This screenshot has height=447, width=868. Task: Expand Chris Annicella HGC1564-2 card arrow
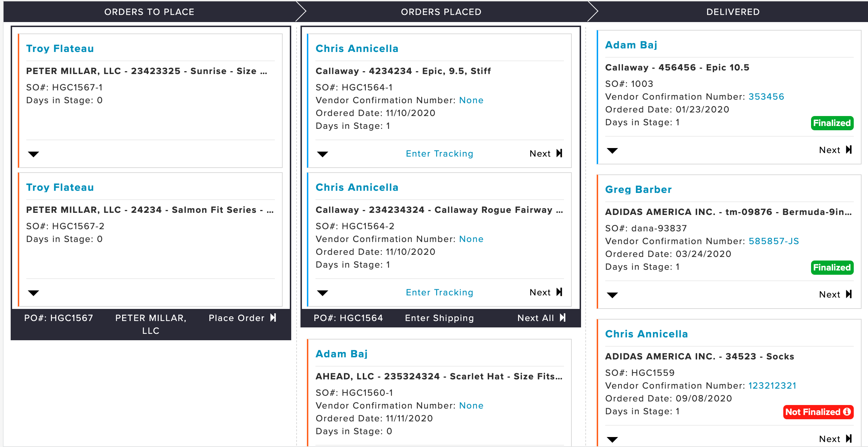point(323,293)
